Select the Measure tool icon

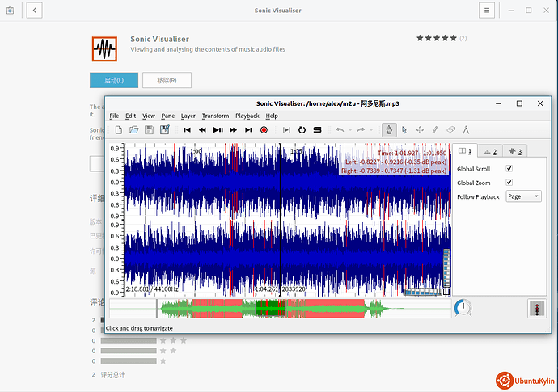click(466, 129)
